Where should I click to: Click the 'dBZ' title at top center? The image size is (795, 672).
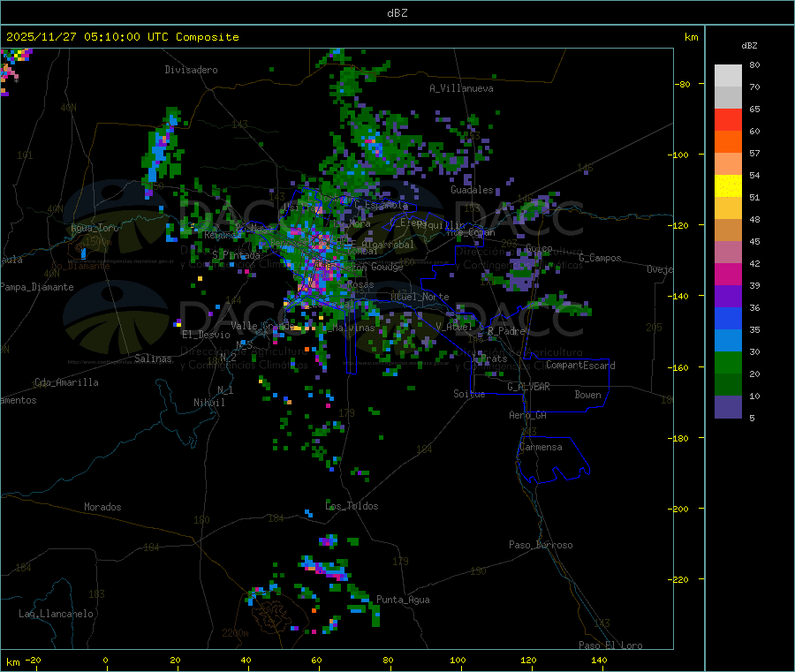tap(397, 13)
